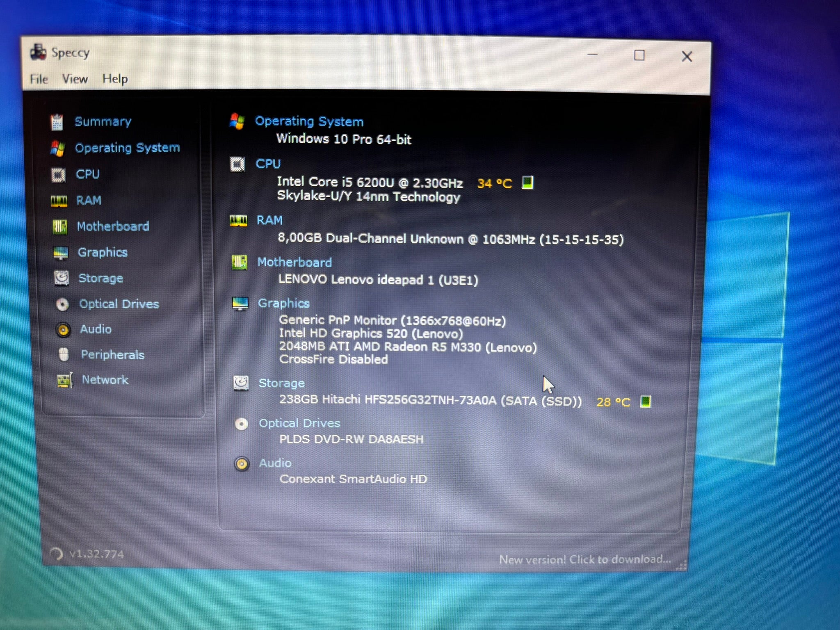This screenshot has height=630, width=840.
Task: Click the 28 °C storage temperature value
Action: tap(614, 402)
